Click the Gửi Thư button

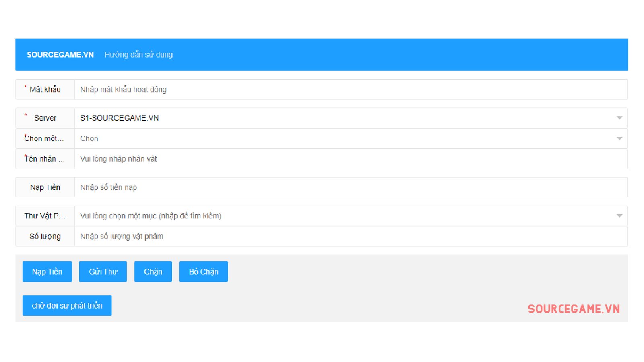pyautogui.click(x=103, y=272)
